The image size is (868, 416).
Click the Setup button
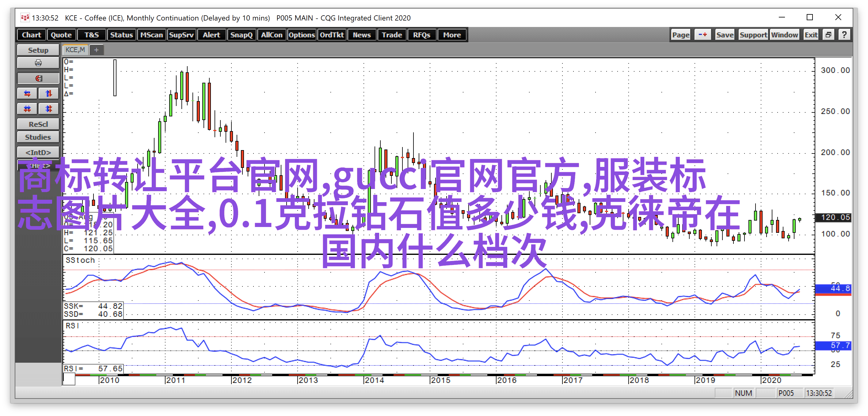pyautogui.click(x=38, y=50)
